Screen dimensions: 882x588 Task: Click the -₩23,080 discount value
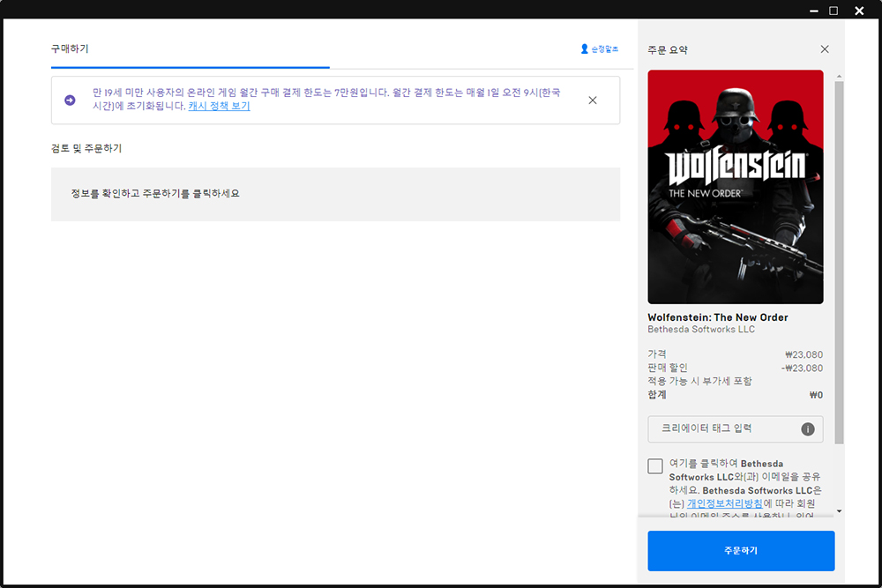pyautogui.click(x=802, y=368)
